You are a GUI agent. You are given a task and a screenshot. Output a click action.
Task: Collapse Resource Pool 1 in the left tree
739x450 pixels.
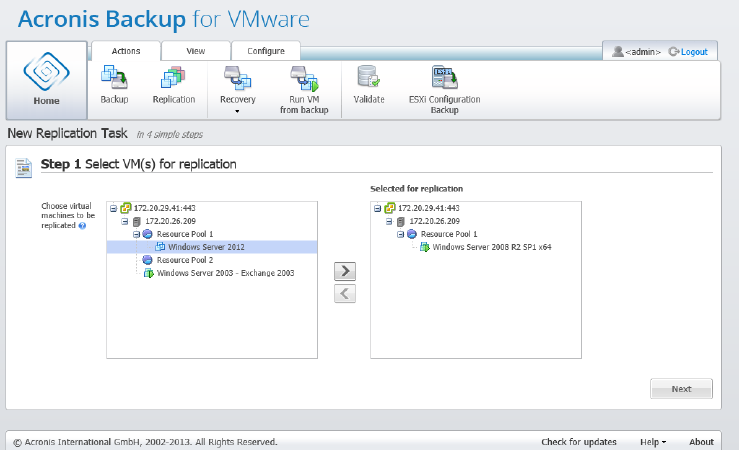pyautogui.click(x=136, y=234)
